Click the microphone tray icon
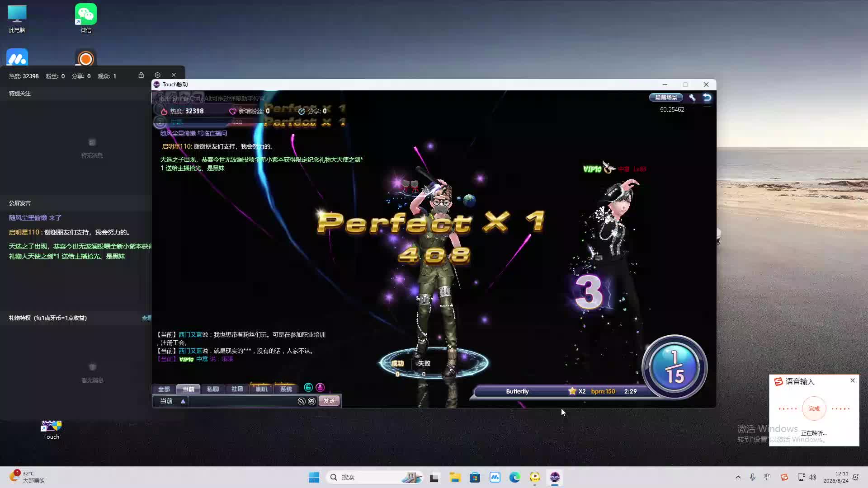The height and width of the screenshot is (488, 868). click(x=753, y=477)
